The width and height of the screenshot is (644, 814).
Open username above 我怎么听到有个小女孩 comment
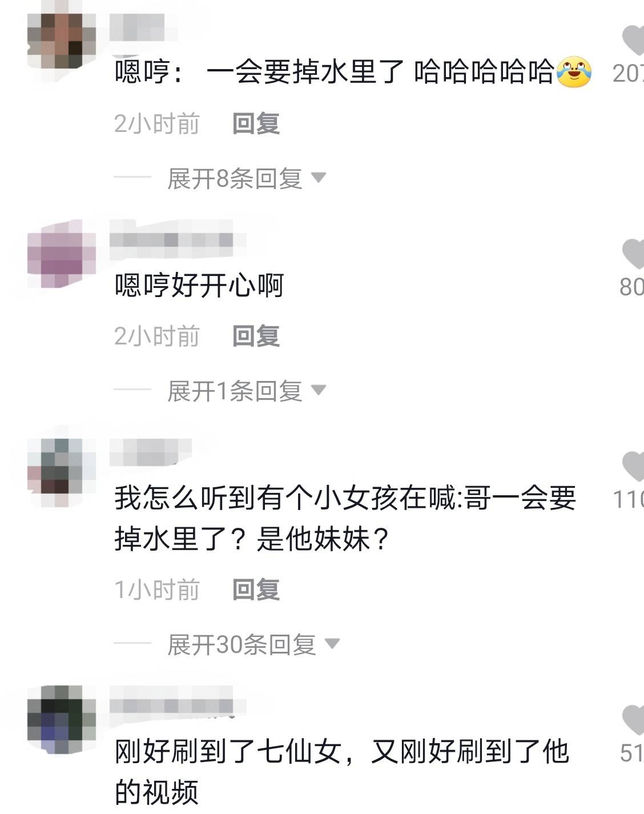point(151,452)
